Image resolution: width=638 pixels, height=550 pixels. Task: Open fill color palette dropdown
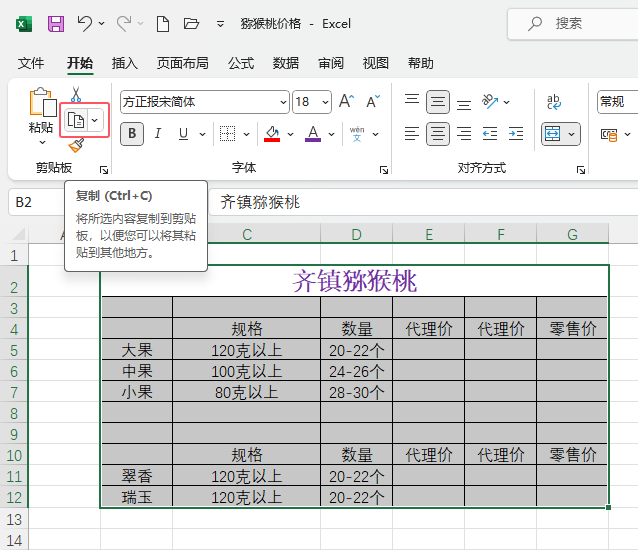[290, 134]
